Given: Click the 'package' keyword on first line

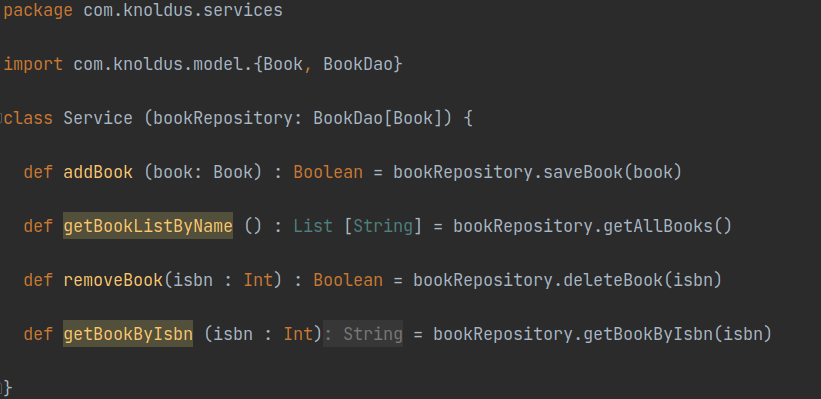Looking at the screenshot, I should [x=38, y=10].
